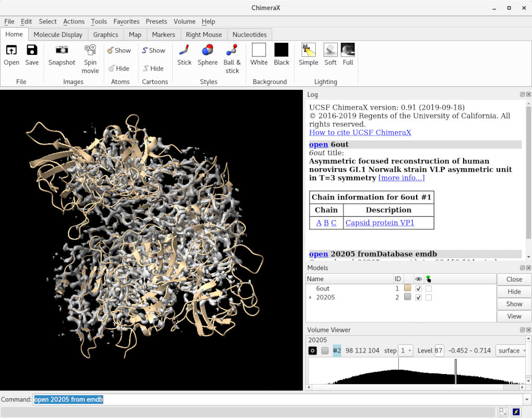532x418 pixels.
Task: Open the surface style dropdown
Action: pos(511,351)
